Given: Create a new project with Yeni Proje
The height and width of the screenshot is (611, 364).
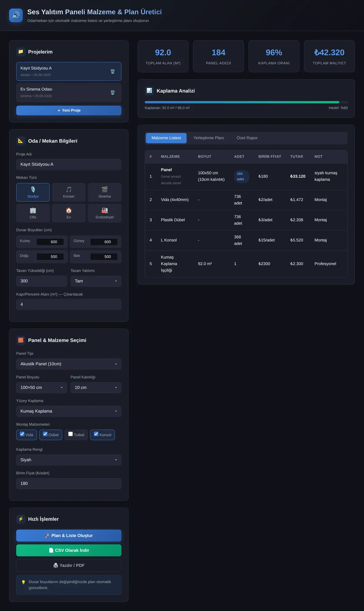Looking at the screenshot, I should pyautogui.click(x=69, y=110).
